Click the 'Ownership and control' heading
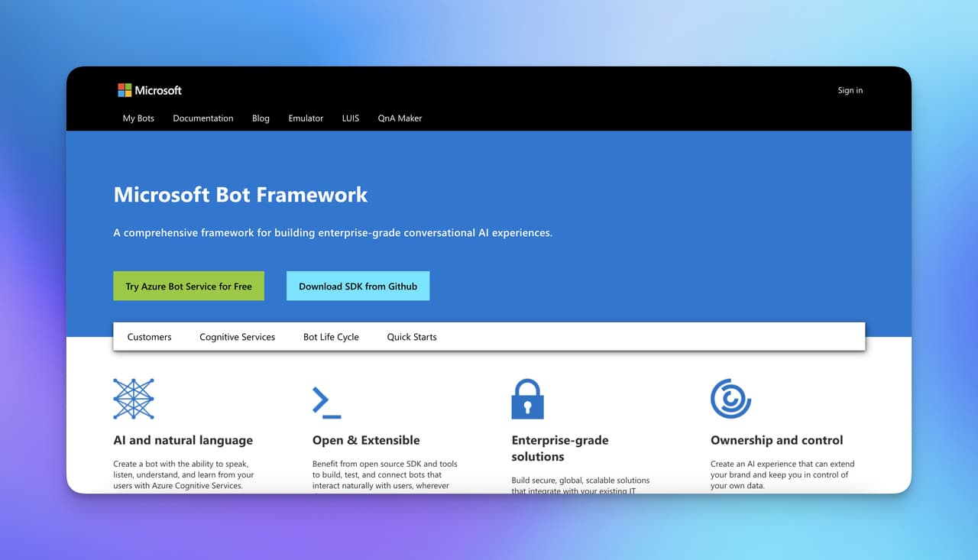This screenshot has width=978, height=560. [777, 440]
